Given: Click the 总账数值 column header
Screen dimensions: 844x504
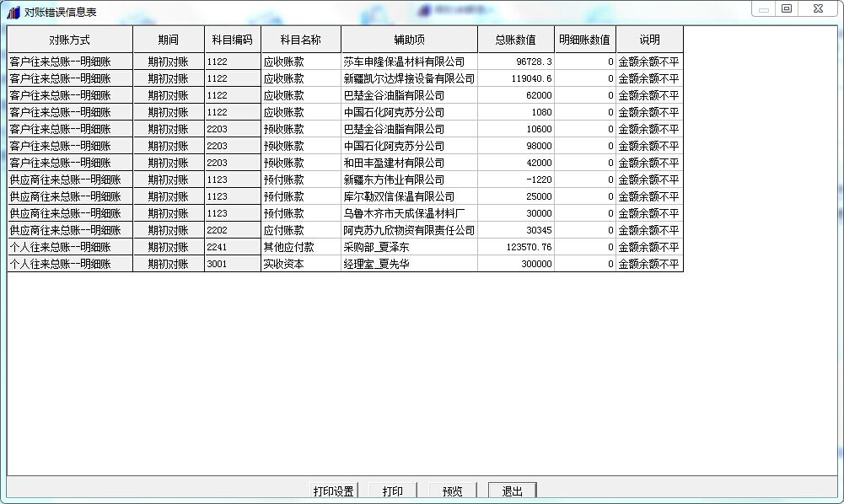Looking at the screenshot, I should click(516, 40).
